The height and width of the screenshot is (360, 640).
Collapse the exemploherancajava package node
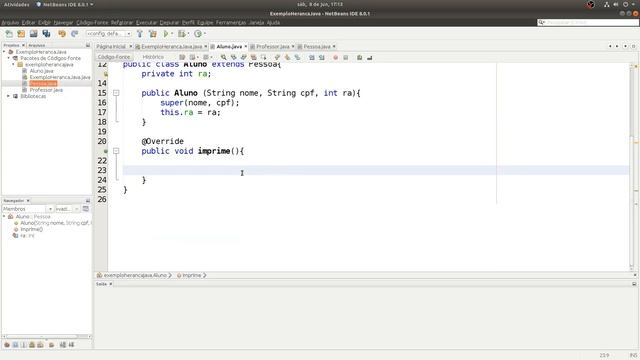(13, 64)
